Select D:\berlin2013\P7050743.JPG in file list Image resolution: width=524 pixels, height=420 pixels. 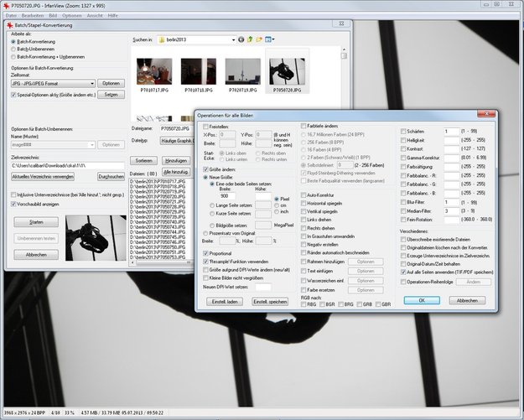[158, 227]
